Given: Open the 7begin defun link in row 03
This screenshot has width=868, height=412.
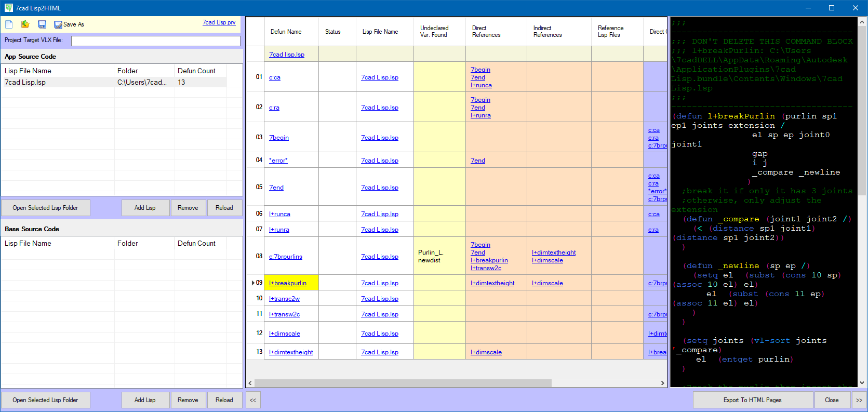Looking at the screenshot, I should click(x=279, y=138).
